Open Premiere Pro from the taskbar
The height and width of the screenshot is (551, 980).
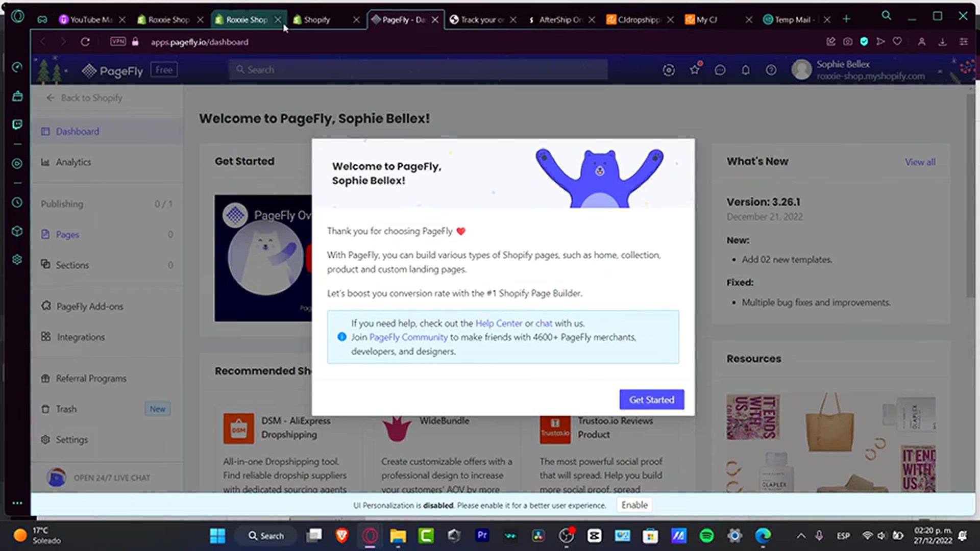pyautogui.click(x=482, y=535)
